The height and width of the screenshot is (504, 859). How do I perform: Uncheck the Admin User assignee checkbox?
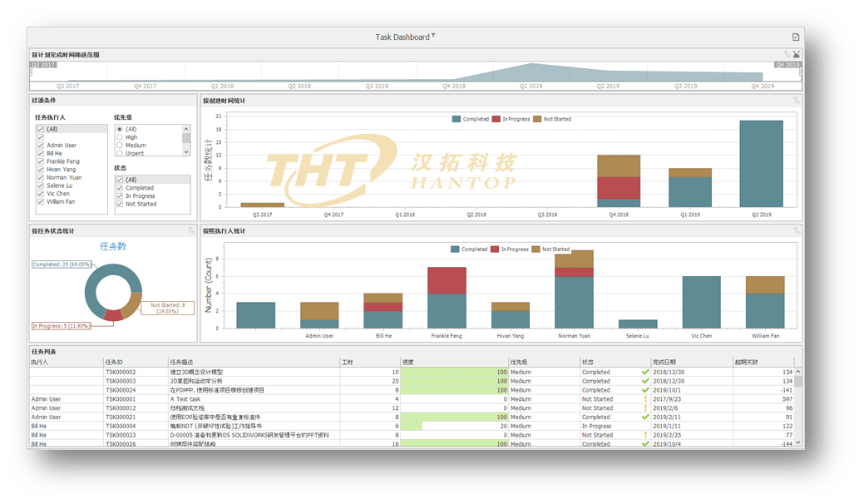[41, 146]
